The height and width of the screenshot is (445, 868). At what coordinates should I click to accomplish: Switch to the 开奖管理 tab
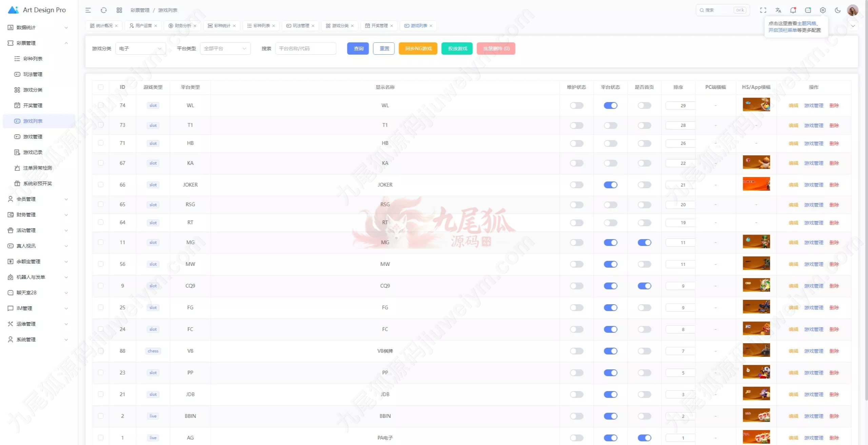379,26
